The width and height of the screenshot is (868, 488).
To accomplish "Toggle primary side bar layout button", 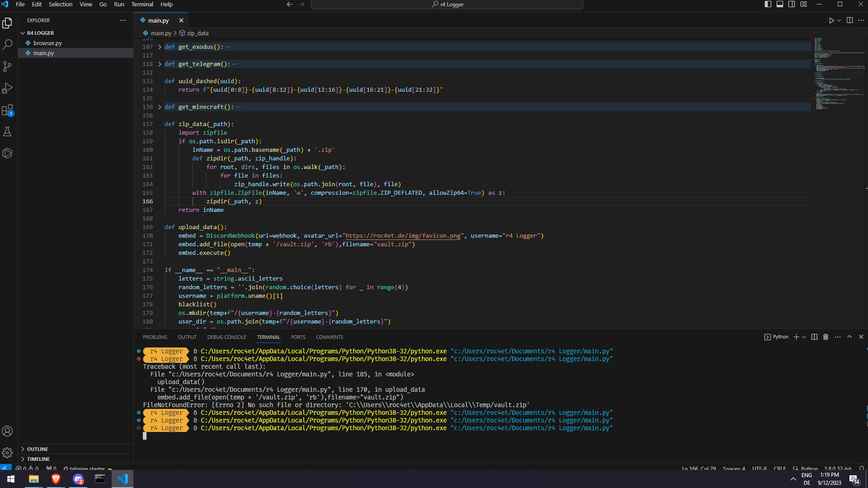I will 768,5.
